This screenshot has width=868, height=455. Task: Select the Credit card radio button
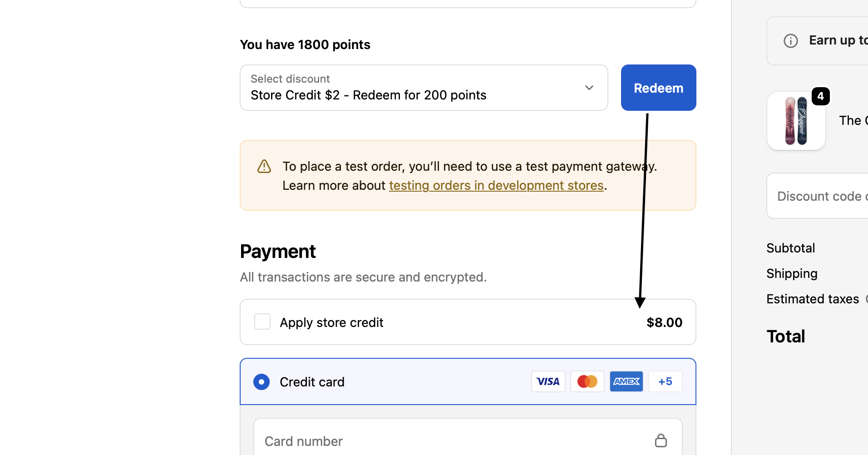click(261, 382)
